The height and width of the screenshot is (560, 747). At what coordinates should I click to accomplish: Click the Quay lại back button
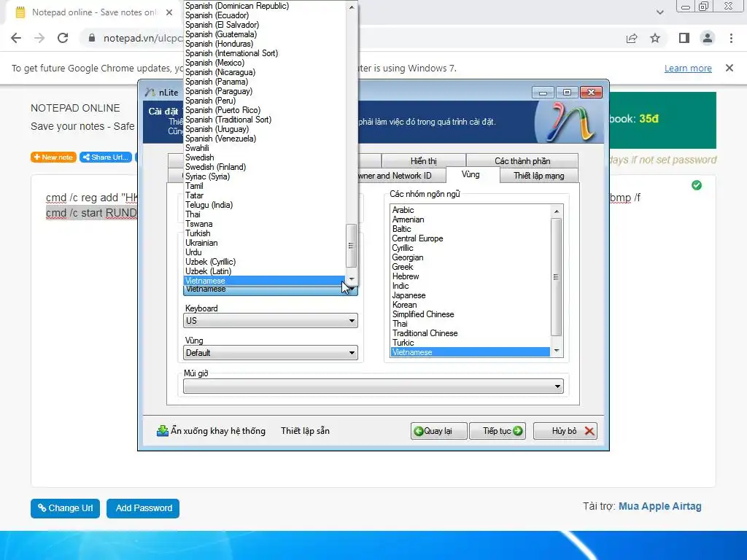(x=438, y=431)
